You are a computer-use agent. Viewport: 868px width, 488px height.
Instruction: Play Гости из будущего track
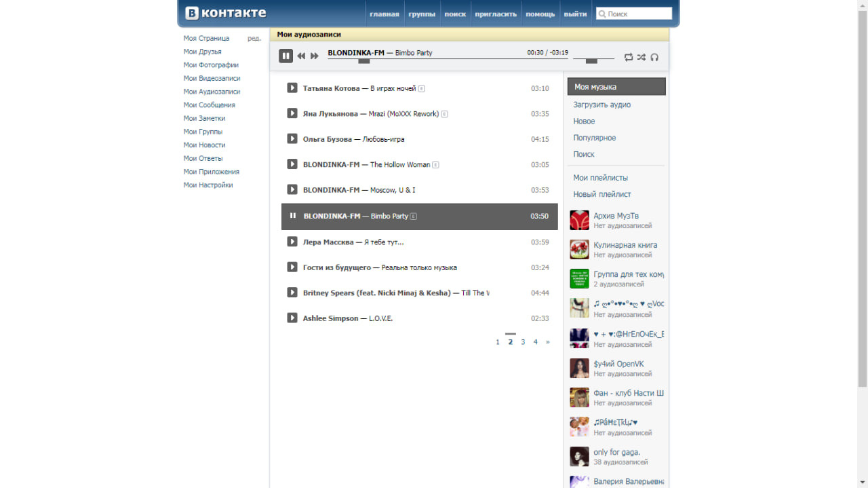[292, 267]
